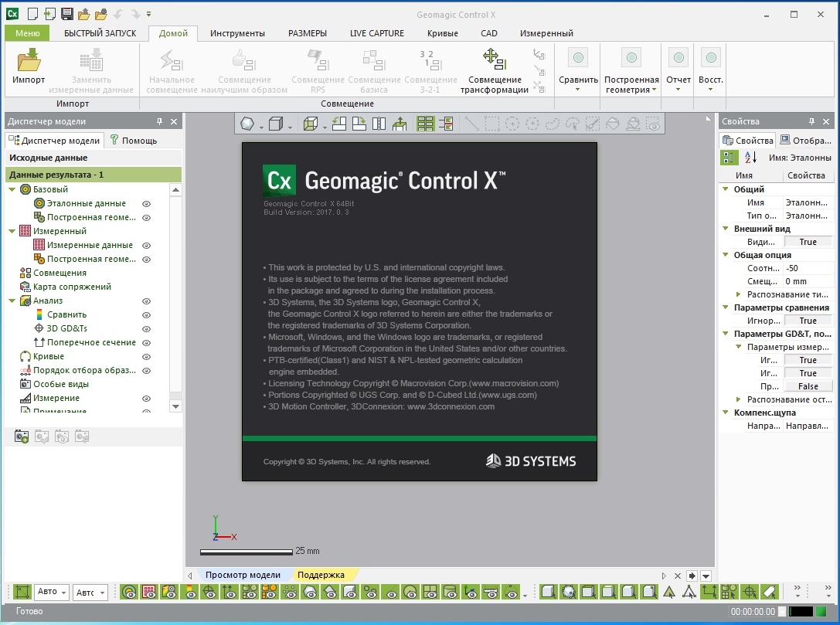Collapse the Измеренный tree node
Screen dimensions: 840x625
click(x=12, y=231)
